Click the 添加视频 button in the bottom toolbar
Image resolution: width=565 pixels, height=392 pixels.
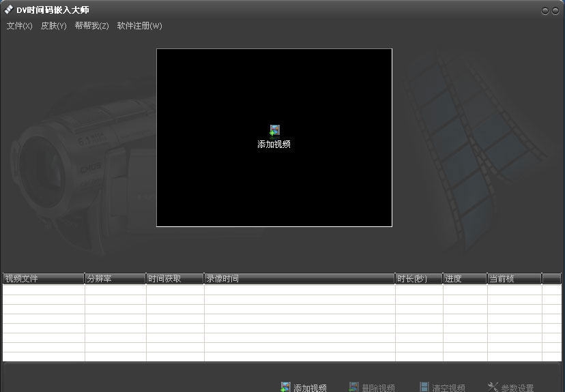point(304,388)
